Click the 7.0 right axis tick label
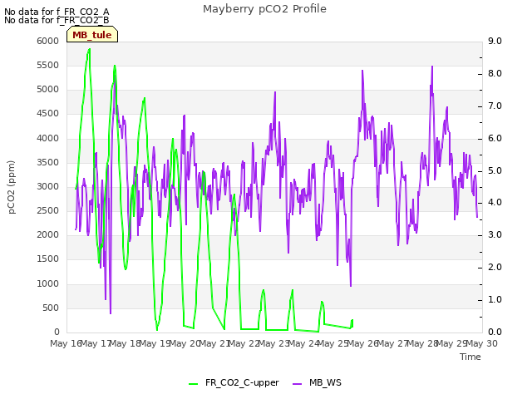Image resolution: width=532 pixels, height=399 pixels. point(495,106)
